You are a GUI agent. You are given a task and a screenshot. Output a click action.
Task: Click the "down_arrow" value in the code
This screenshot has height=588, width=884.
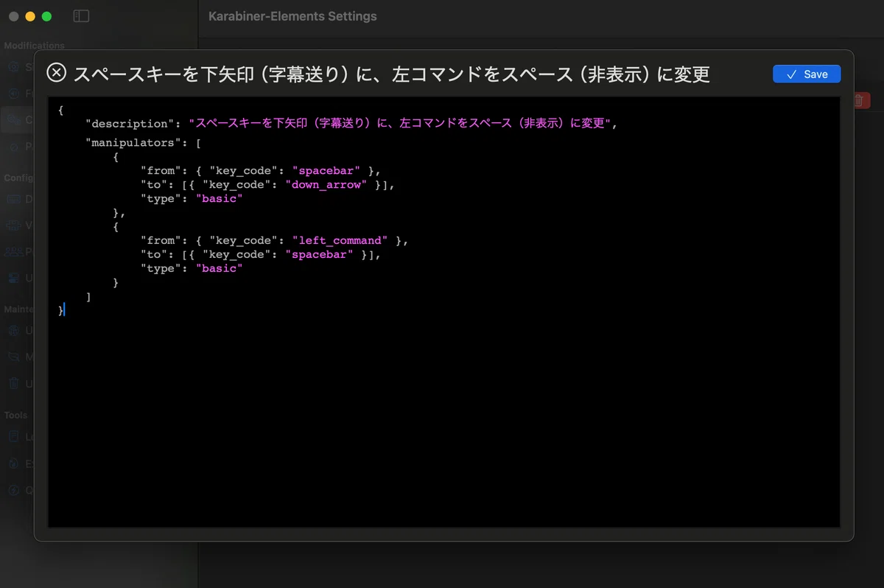pos(326,184)
